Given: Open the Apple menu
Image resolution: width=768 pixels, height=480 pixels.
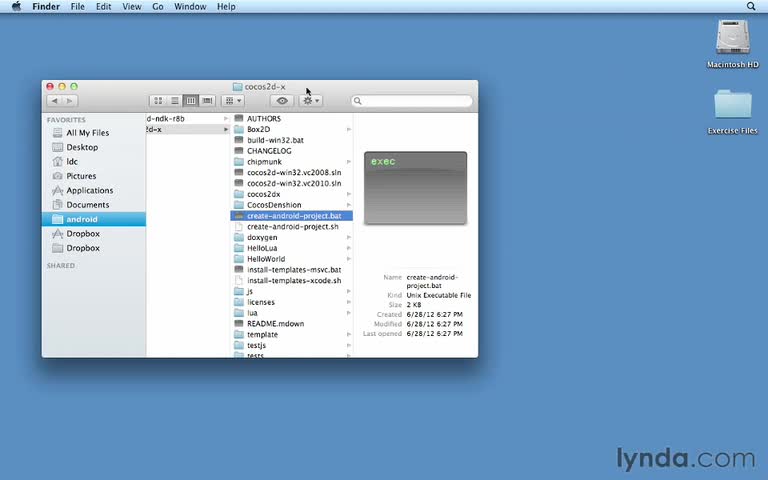Looking at the screenshot, I should (16, 6).
